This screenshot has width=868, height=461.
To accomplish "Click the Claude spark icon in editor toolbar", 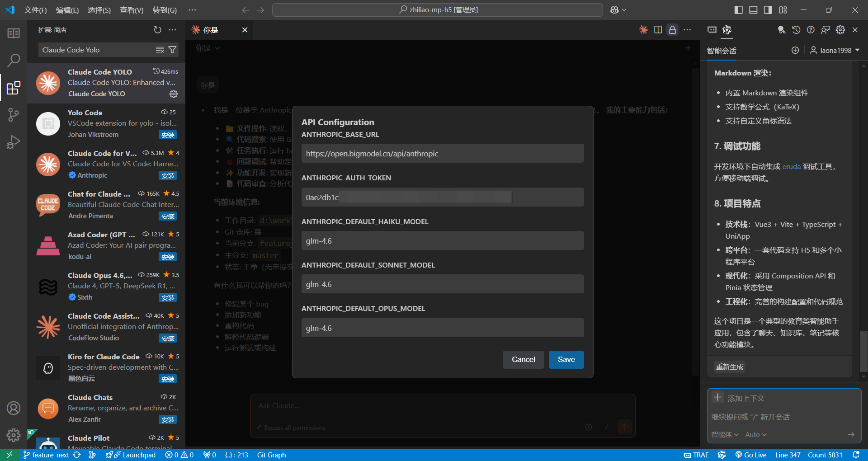I will [643, 30].
